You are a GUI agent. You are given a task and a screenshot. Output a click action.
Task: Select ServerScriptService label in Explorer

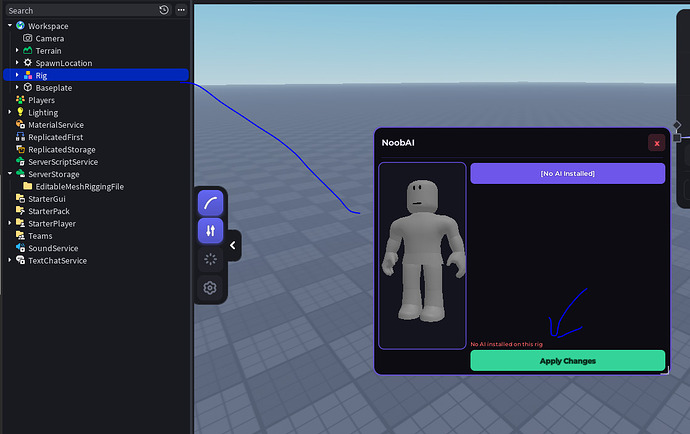tap(63, 162)
